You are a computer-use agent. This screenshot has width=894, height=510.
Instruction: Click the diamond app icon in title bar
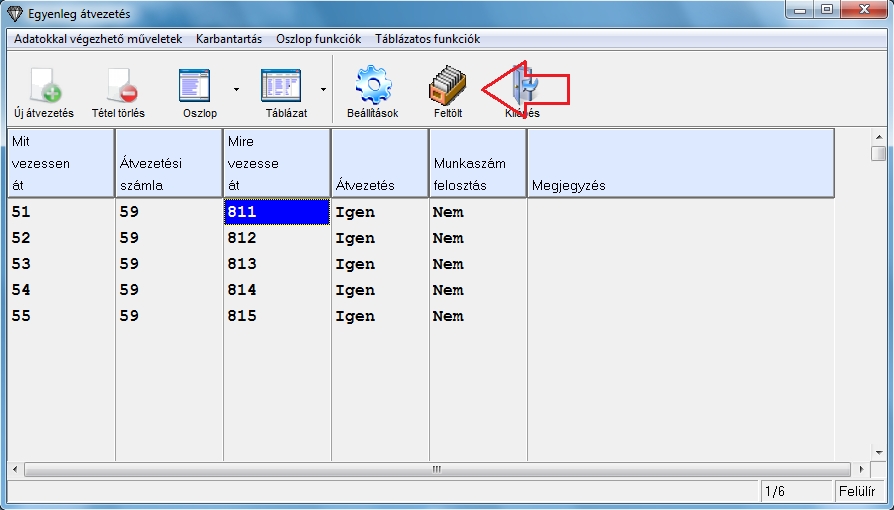pyautogui.click(x=14, y=14)
